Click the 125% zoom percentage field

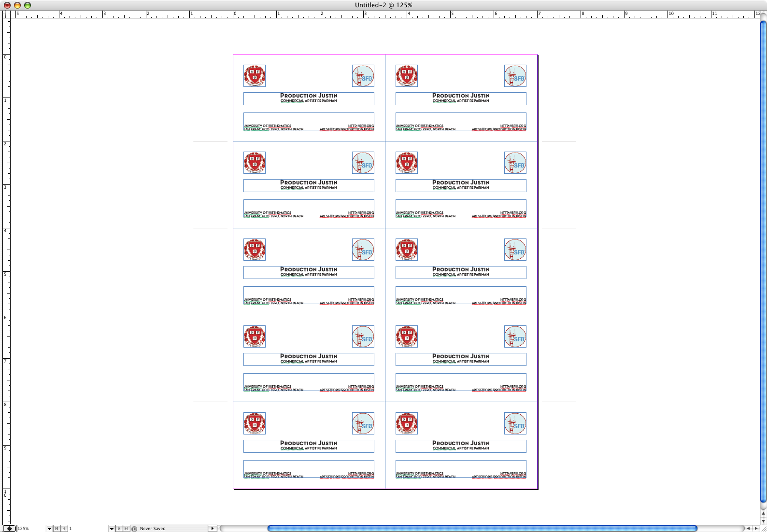[x=31, y=529]
